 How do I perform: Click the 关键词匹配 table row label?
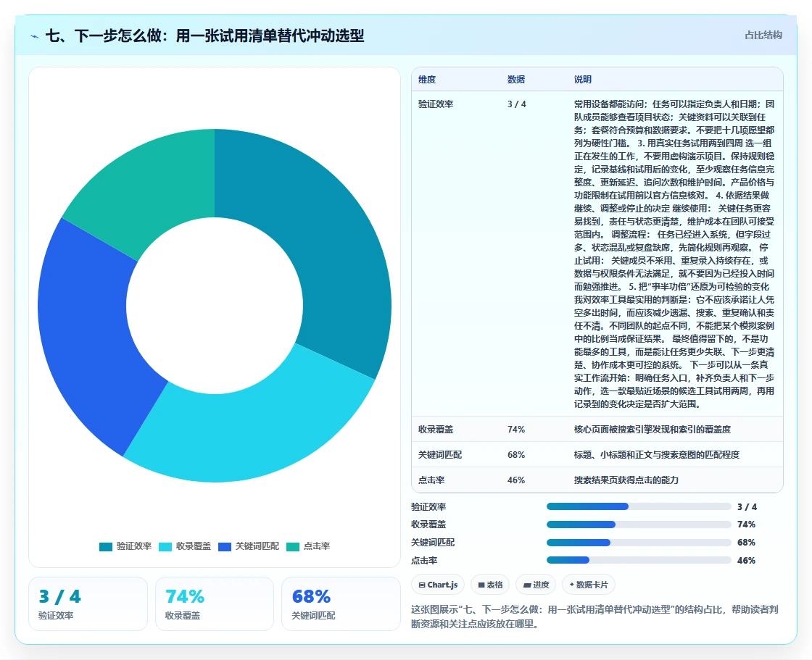[x=439, y=455]
